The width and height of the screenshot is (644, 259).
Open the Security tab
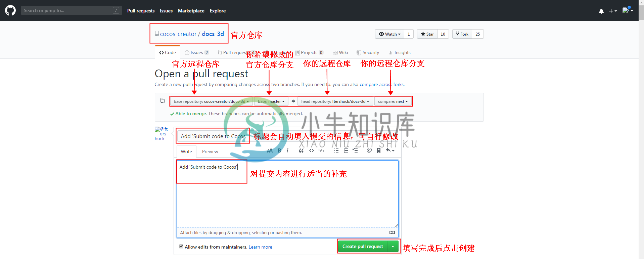(368, 52)
